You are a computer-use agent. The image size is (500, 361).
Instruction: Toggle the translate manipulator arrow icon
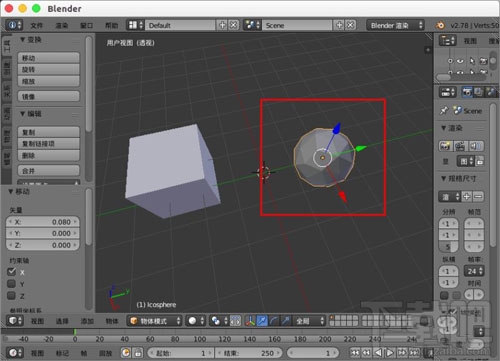click(x=262, y=321)
